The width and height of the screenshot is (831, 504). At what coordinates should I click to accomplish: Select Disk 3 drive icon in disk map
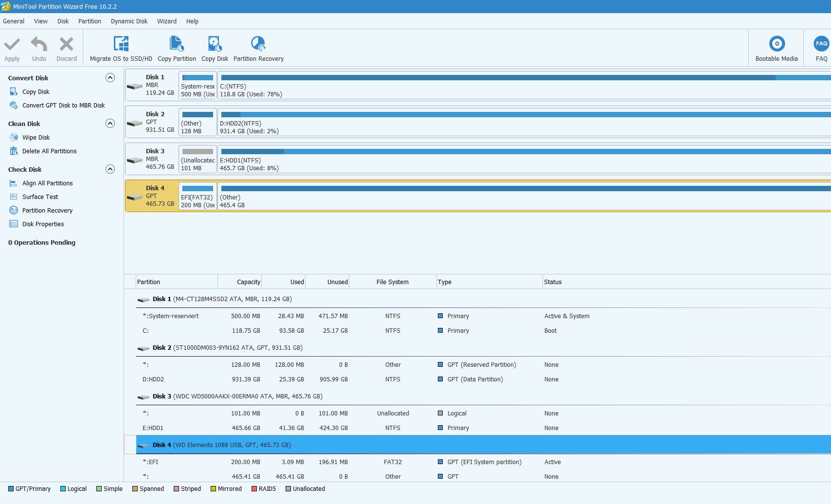point(135,161)
